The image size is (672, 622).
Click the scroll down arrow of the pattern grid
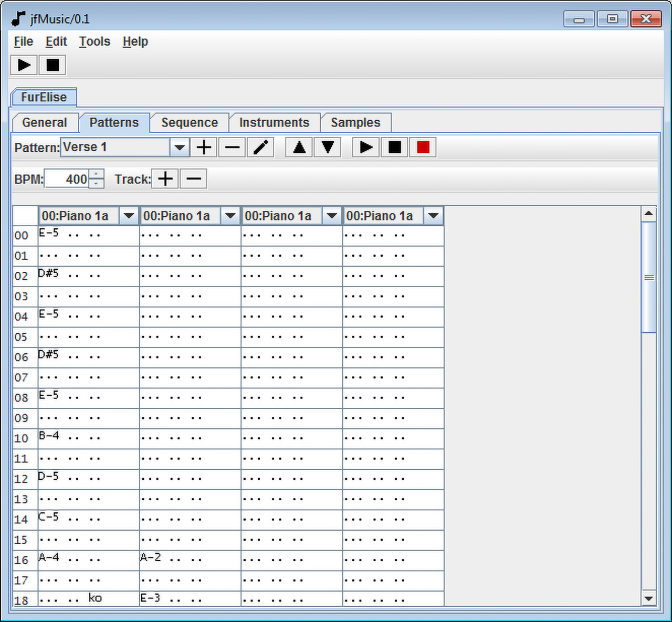pyautogui.click(x=649, y=598)
